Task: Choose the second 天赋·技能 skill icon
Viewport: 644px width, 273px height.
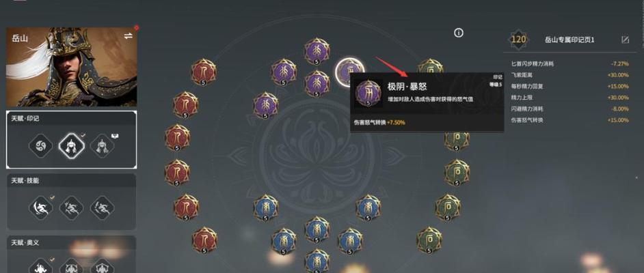Action: click(x=72, y=208)
